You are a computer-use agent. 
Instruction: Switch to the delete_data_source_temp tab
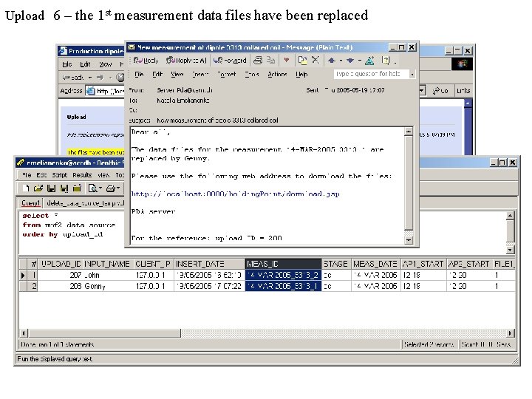[x=85, y=203]
